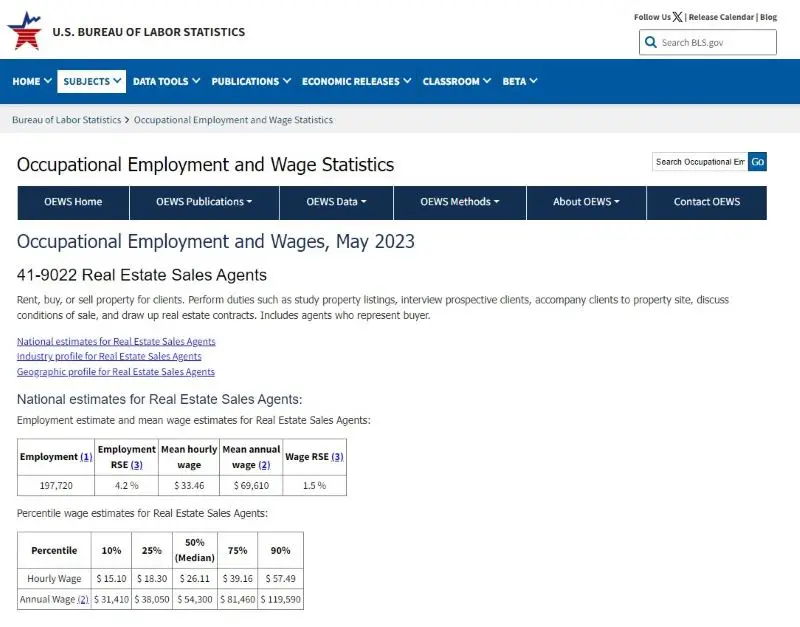Open the OEWS Data dropdown
This screenshot has width=800, height=627.
(x=335, y=202)
